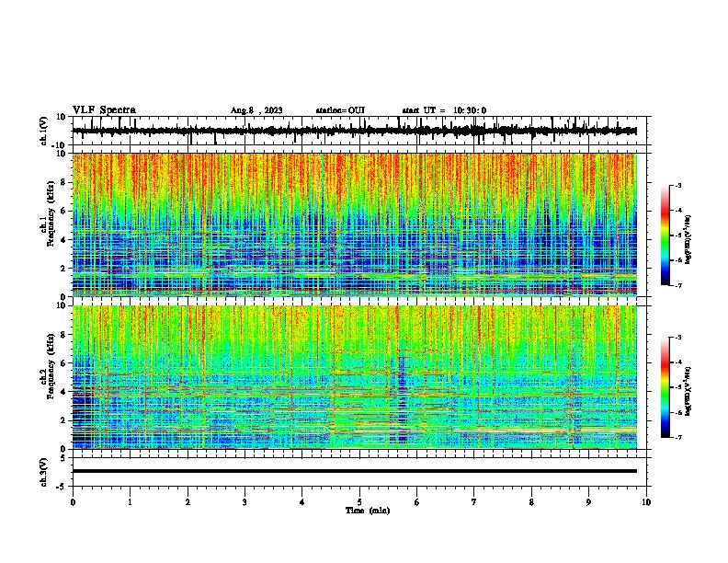Click the "-3" tick on ch.2 colorbar

click(x=678, y=338)
